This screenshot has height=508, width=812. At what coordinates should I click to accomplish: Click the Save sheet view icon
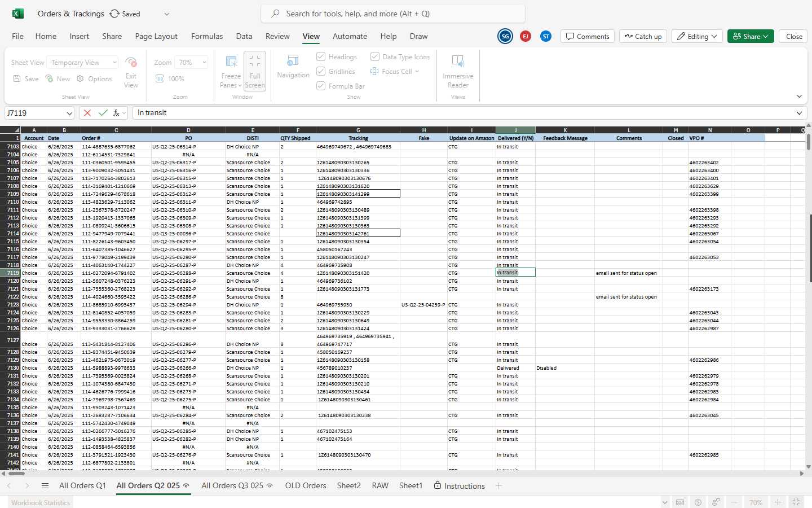[17, 78]
